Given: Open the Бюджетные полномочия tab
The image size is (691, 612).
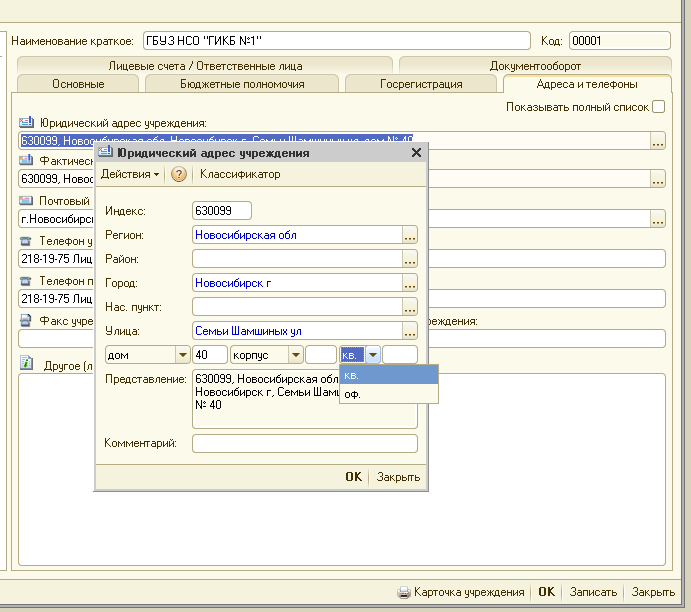Looking at the screenshot, I should (241, 84).
